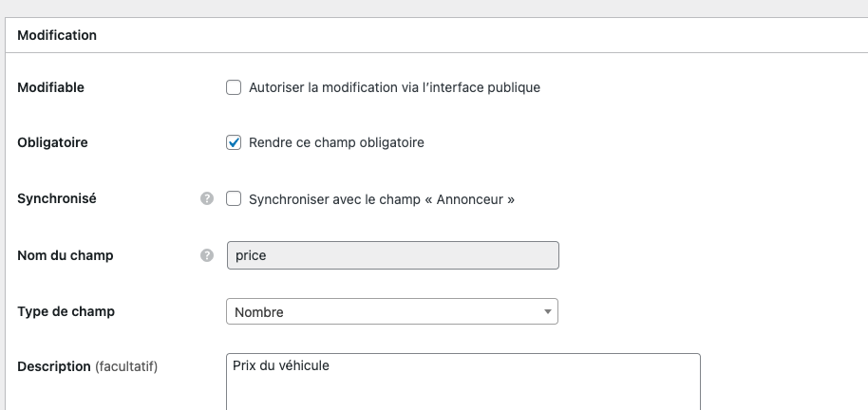This screenshot has height=410, width=868.
Task: Click the Obligatoire row heading
Action: coord(52,142)
